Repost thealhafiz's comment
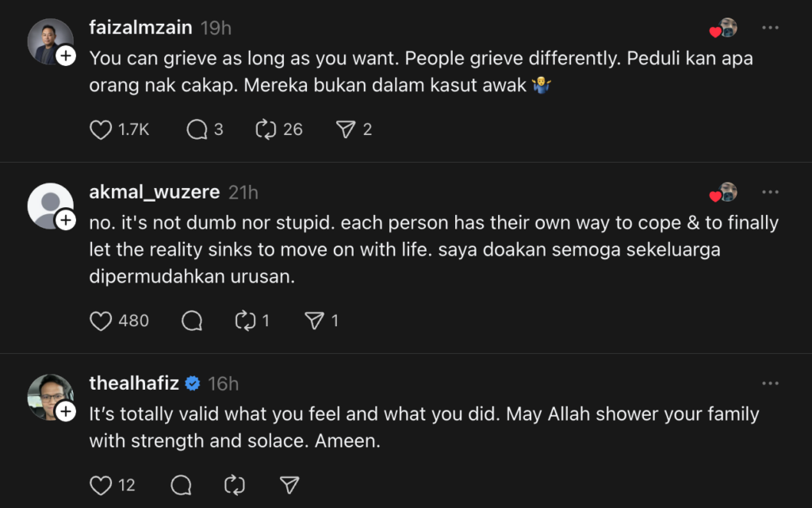 pyautogui.click(x=235, y=485)
